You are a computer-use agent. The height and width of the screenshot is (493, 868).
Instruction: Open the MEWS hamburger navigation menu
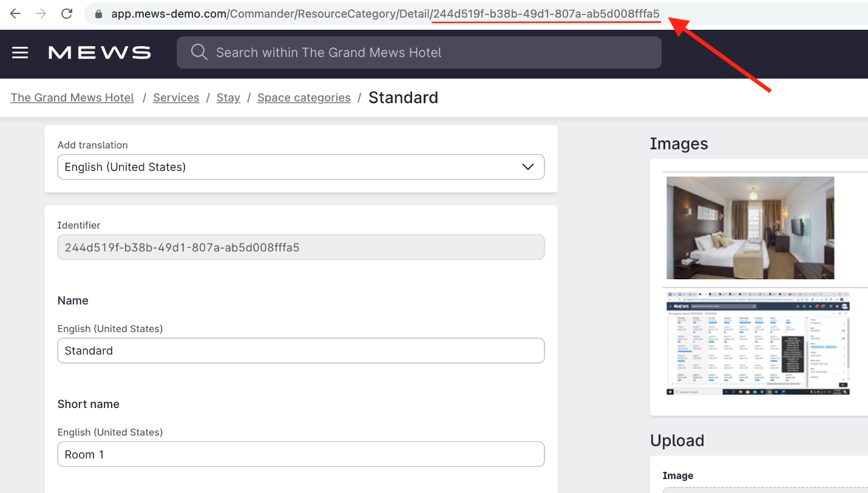click(x=20, y=53)
